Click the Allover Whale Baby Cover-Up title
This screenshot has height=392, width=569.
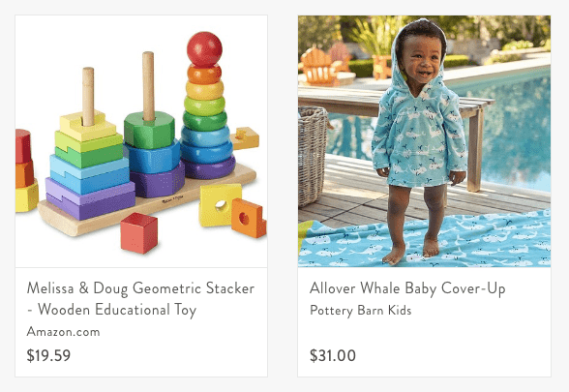tap(407, 288)
